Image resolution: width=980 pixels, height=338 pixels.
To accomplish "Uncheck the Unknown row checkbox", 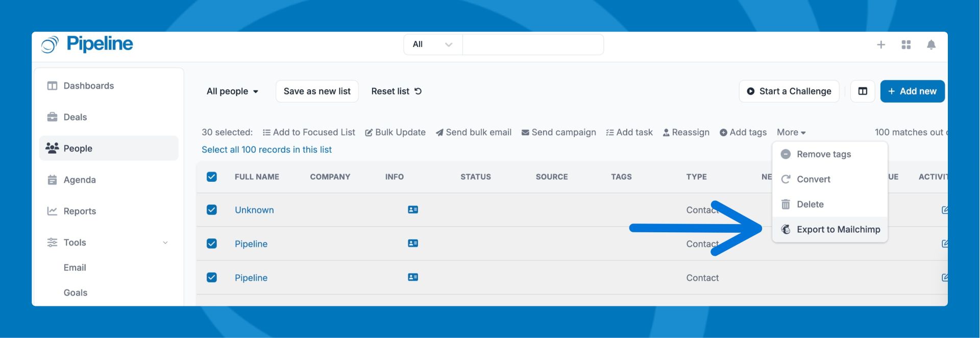I will (212, 210).
